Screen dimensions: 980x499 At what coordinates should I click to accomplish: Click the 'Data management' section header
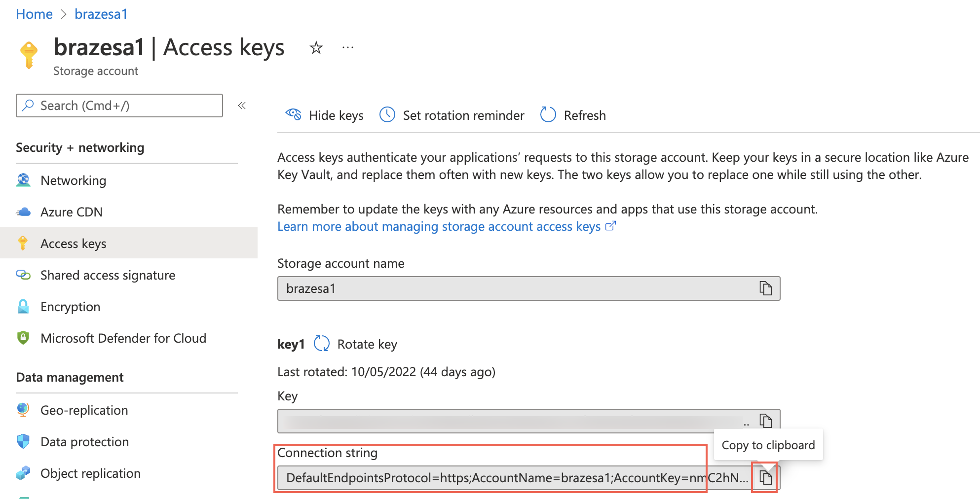pyautogui.click(x=70, y=377)
